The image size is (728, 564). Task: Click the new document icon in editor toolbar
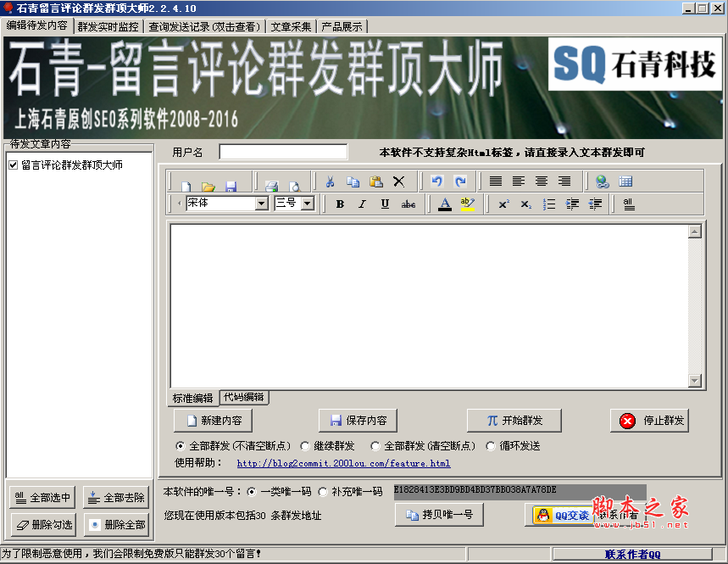[x=186, y=187]
